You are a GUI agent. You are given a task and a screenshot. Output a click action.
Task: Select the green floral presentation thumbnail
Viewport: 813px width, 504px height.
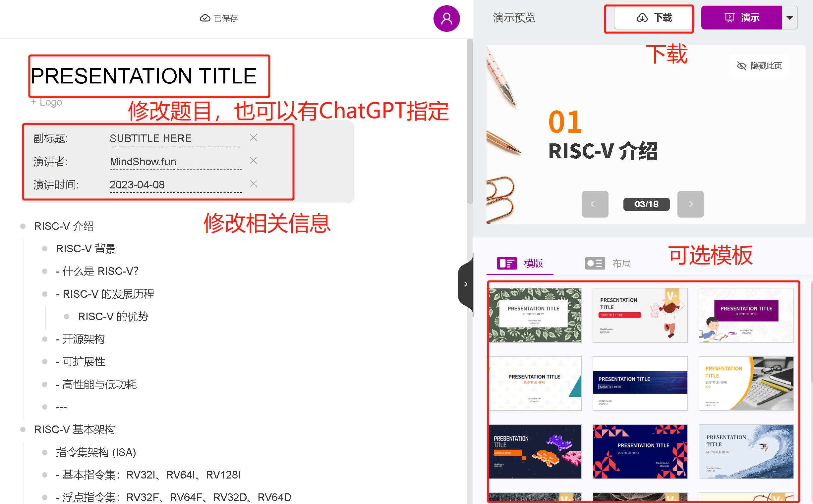coord(535,314)
